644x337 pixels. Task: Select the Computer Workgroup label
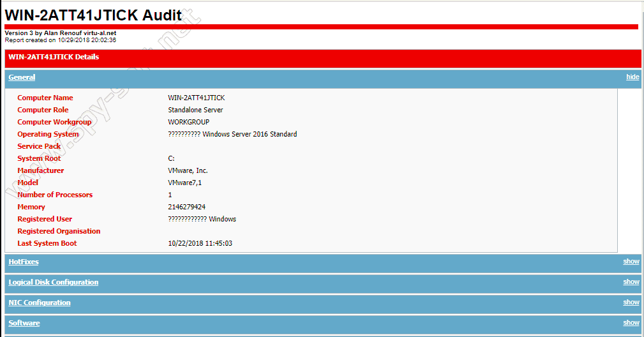tap(54, 122)
